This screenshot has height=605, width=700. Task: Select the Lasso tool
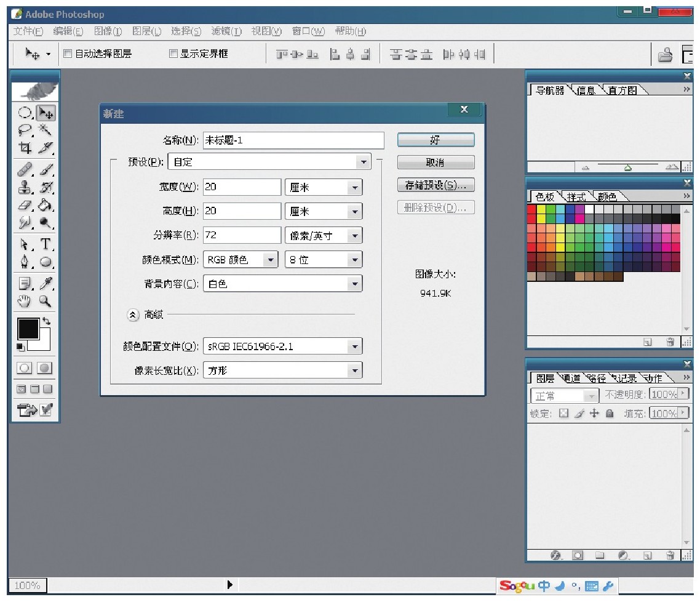25,130
